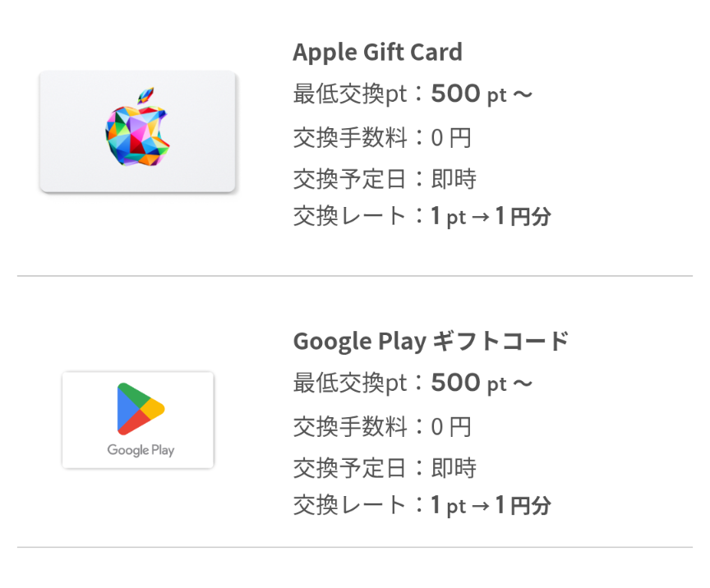710x588 pixels.
Task: Click the Google Play triangle logo
Action: point(140,408)
